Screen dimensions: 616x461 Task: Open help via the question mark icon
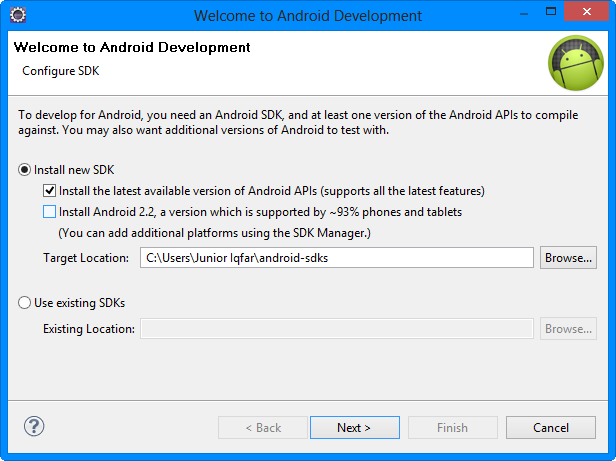point(34,426)
